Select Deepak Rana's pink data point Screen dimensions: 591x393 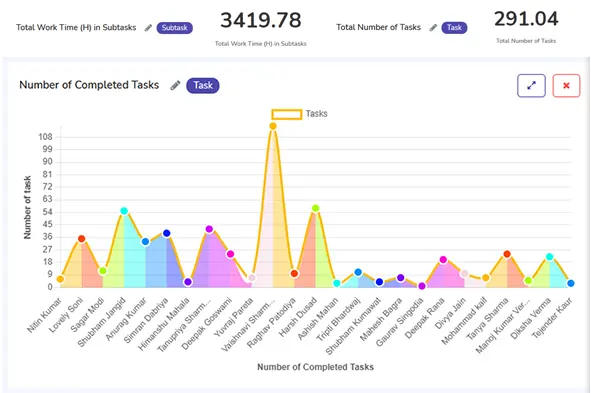pos(443,260)
